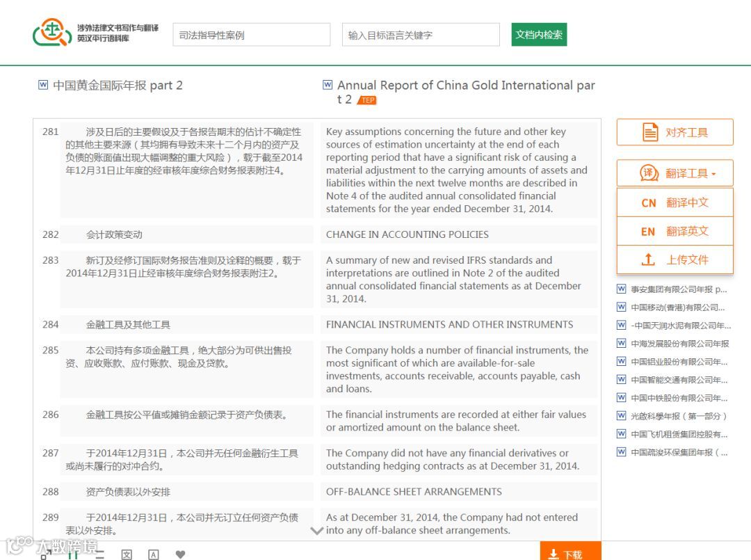The width and height of the screenshot is (751, 560).
Task: Click the 下载 download button
Action: (x=570, y=552)
